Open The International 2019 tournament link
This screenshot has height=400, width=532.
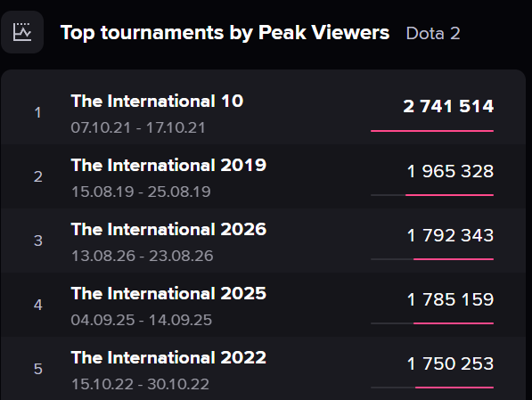pyautogui.click(x=168, y=165)
